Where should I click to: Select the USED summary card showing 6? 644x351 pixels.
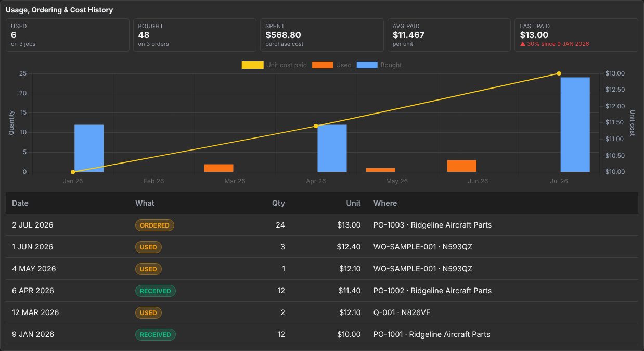(68, 35)
